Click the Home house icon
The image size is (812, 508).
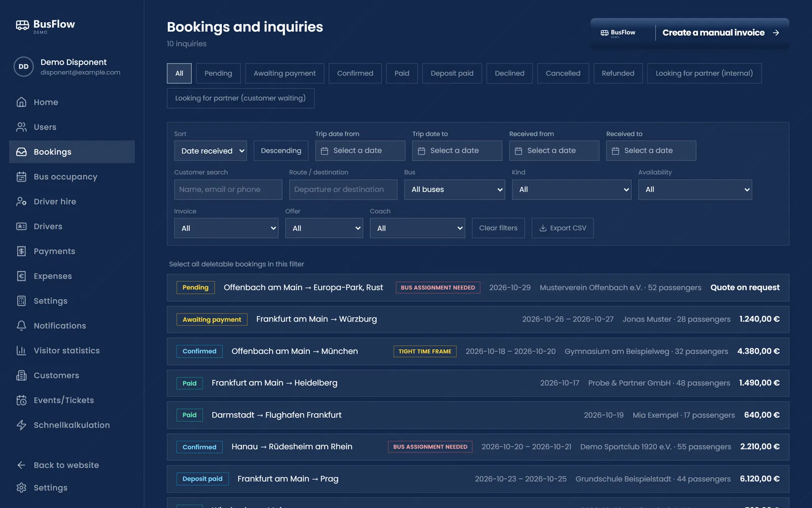21,102
